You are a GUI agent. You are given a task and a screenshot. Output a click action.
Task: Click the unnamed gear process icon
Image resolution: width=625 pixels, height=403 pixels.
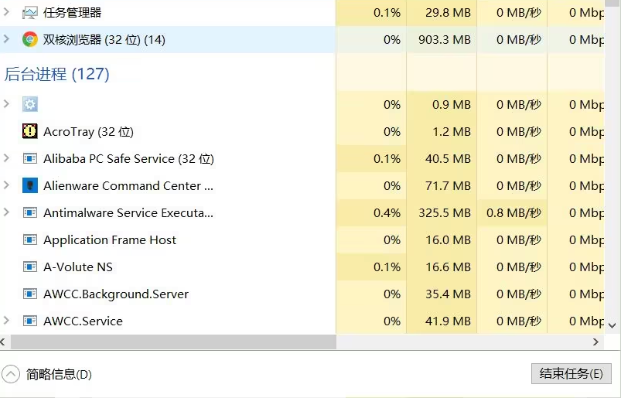click(x=30, y=104)
